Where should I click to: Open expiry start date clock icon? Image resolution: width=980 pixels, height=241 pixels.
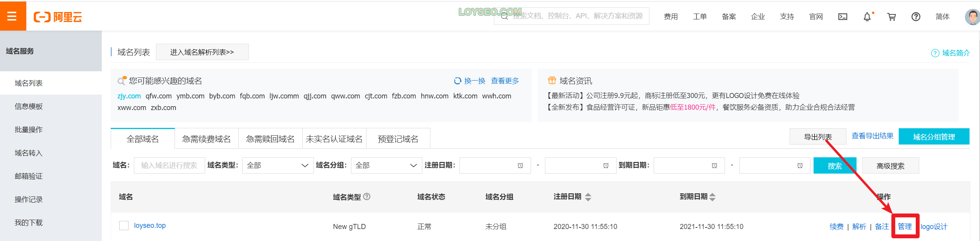(x=714, y=165)
